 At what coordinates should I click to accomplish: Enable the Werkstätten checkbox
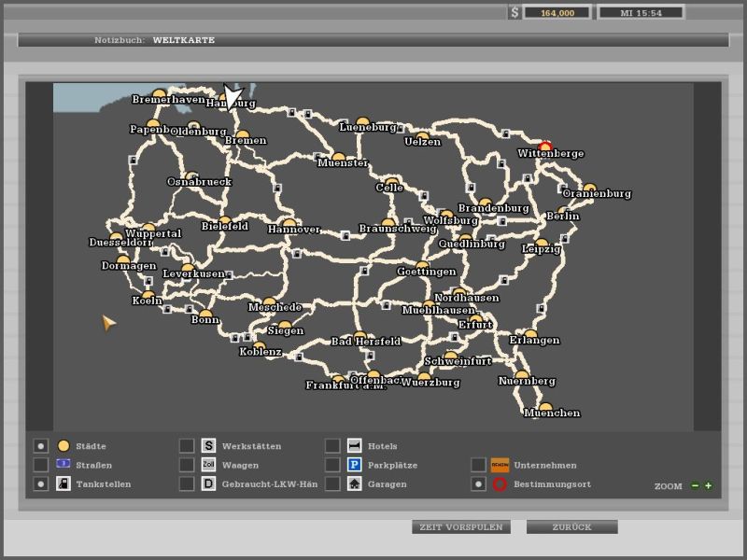coord(187,446)
